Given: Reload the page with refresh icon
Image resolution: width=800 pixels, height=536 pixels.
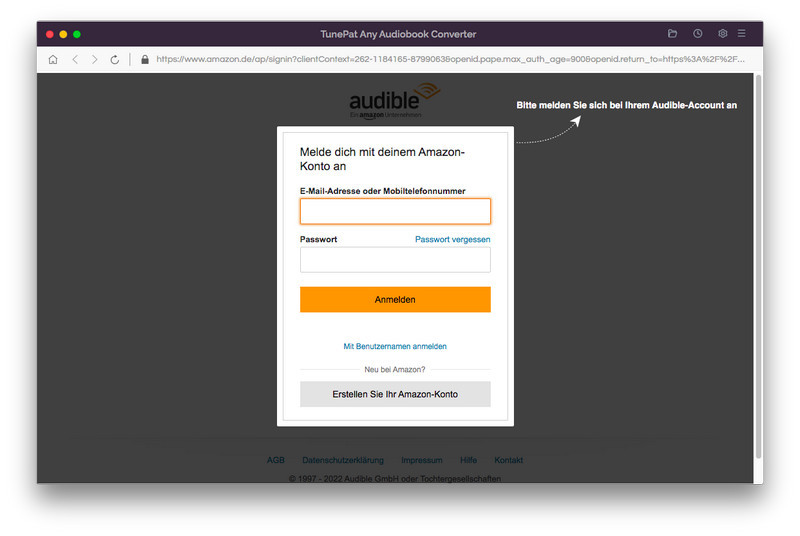Looking at the screenshot, I should click(x=115, y=60).
